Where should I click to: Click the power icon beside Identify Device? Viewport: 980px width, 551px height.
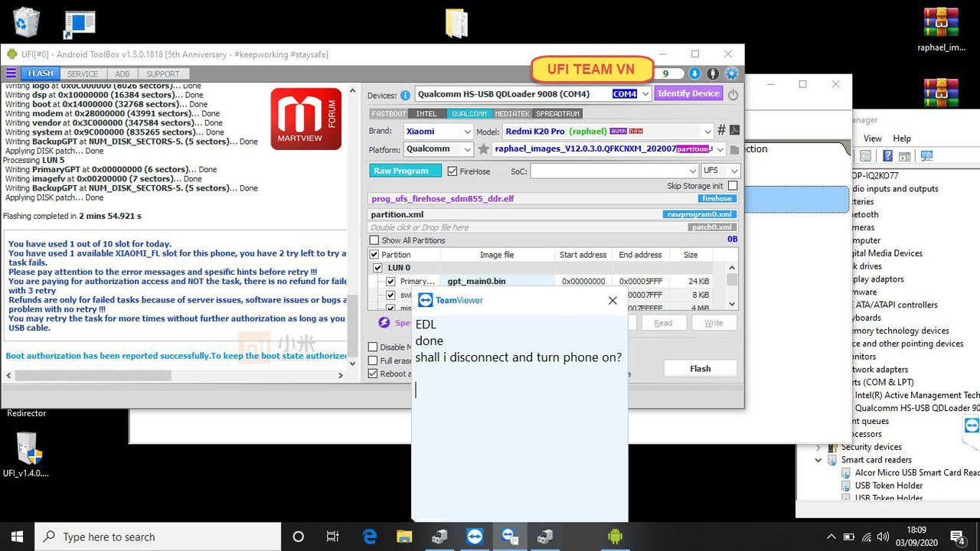pos(733,94)
